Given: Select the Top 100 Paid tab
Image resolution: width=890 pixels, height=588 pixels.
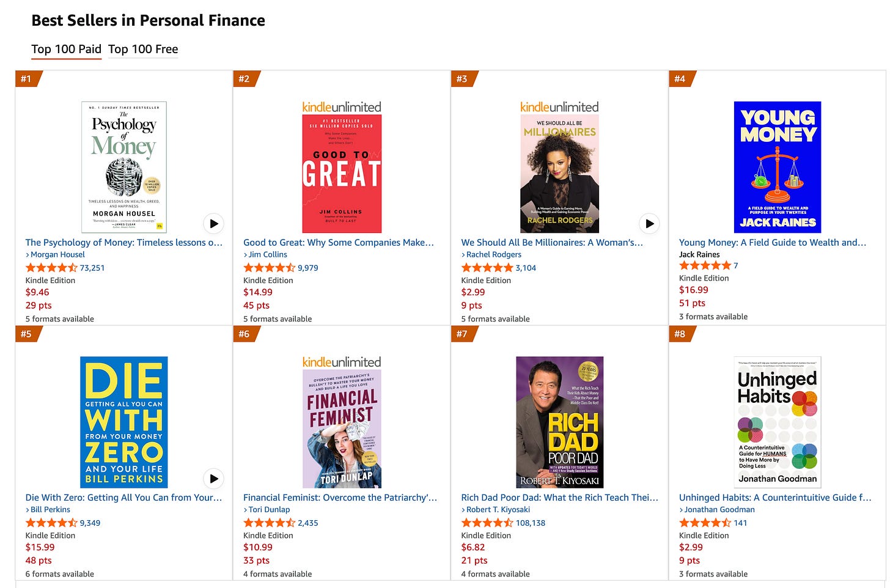Looking at the screenshot, I should [66, 50].
